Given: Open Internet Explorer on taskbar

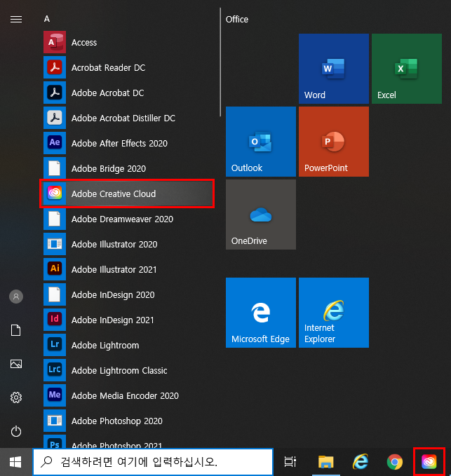Looking at the screenshot, I should (x=361, y=462).
